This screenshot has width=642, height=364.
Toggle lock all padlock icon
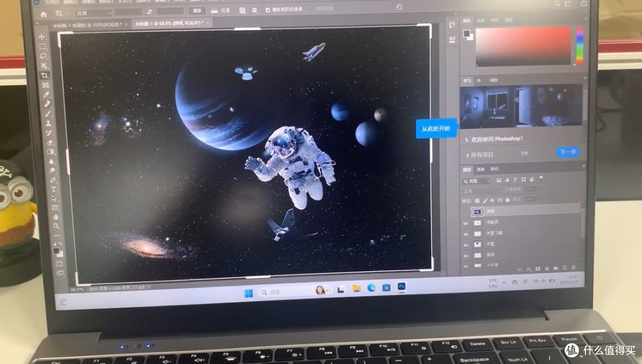(x=508, y=200)
